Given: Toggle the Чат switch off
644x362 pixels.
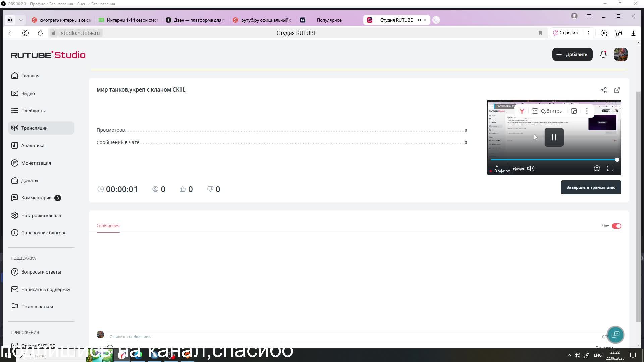Looking at the screenshot, I should point(616,226).
